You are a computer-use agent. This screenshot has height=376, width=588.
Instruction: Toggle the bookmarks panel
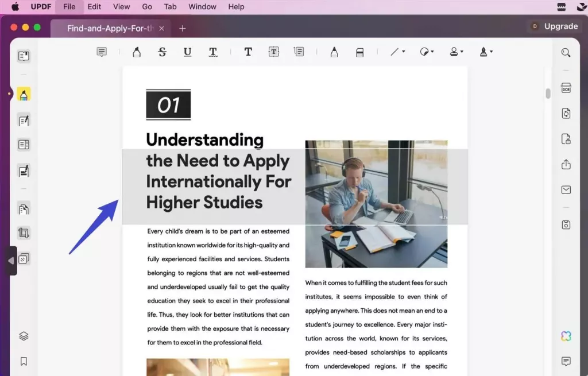point(24,362)
